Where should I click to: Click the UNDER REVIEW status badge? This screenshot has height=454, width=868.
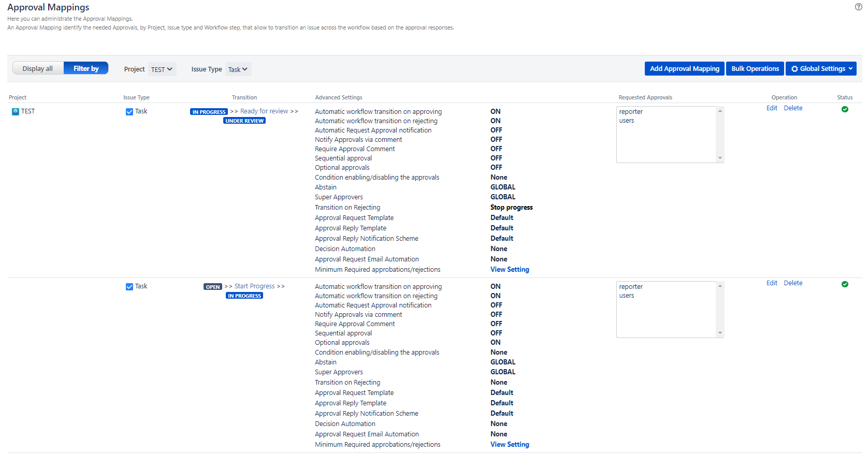pyautogui.click(x=244, y=121)
